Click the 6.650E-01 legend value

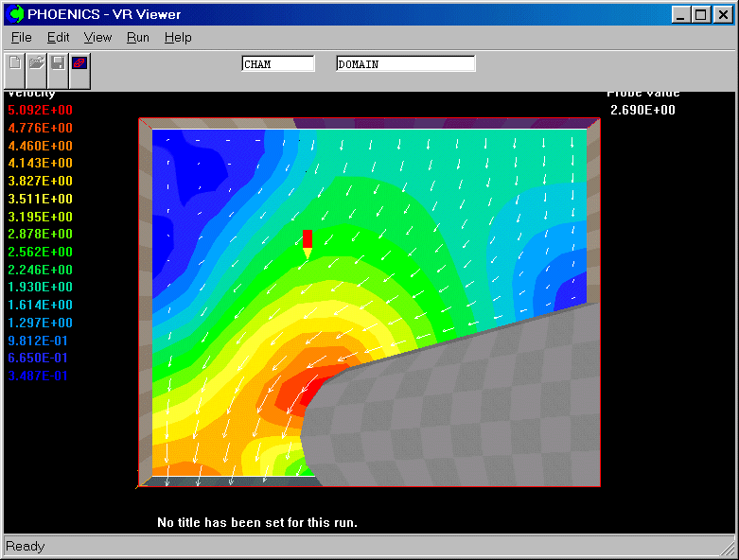point(38,359)
